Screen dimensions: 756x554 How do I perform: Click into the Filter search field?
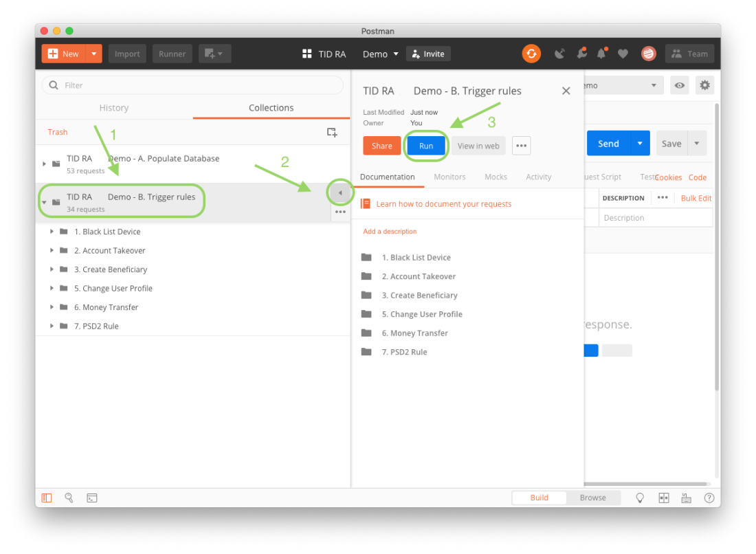point(193,85)
